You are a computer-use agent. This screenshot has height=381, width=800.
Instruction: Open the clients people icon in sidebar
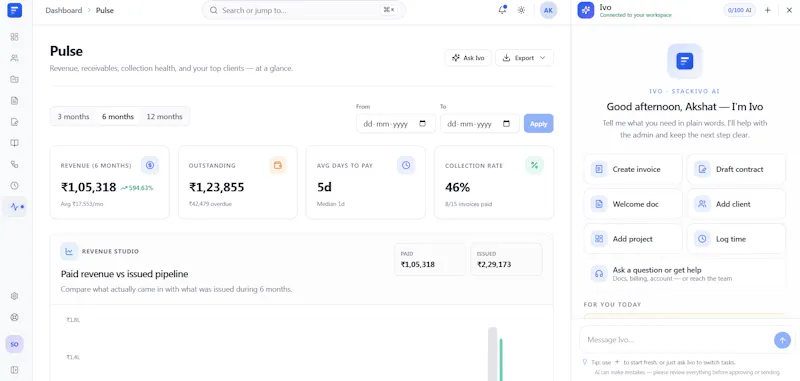(x=14, y=58)
